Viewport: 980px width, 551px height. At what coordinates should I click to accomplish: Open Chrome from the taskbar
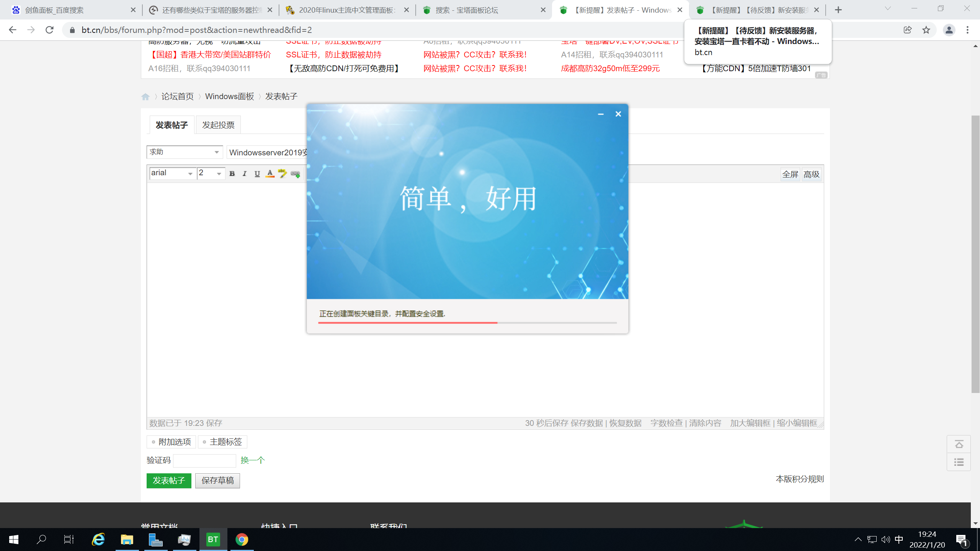point(242,540)
